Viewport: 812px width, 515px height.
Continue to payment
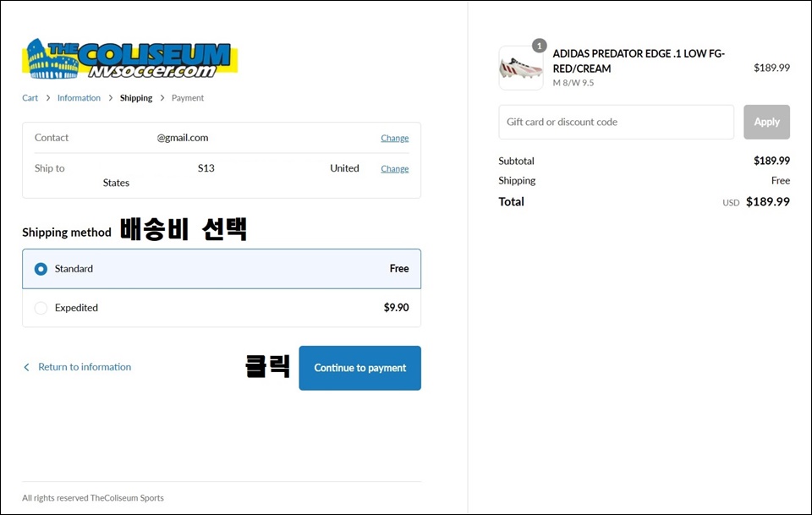pyautogui.click(x=360, y=368)
